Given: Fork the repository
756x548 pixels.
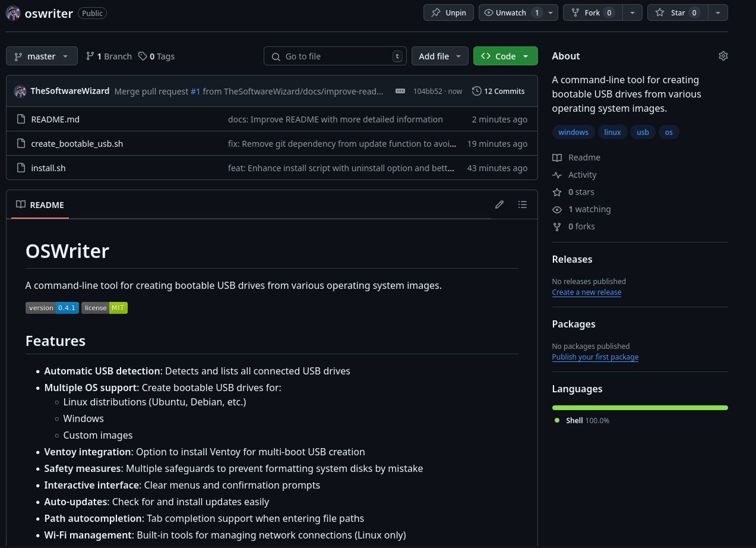Looking at the screenshot, I should [x=592, y=12].
